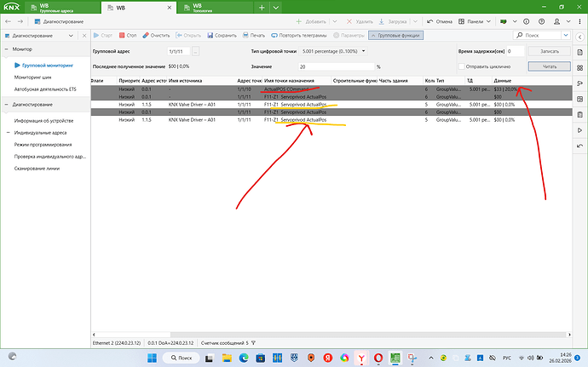Open the document page icon in the right sidebar
Viewport: 588px width, 367px height.
[579, 53]
